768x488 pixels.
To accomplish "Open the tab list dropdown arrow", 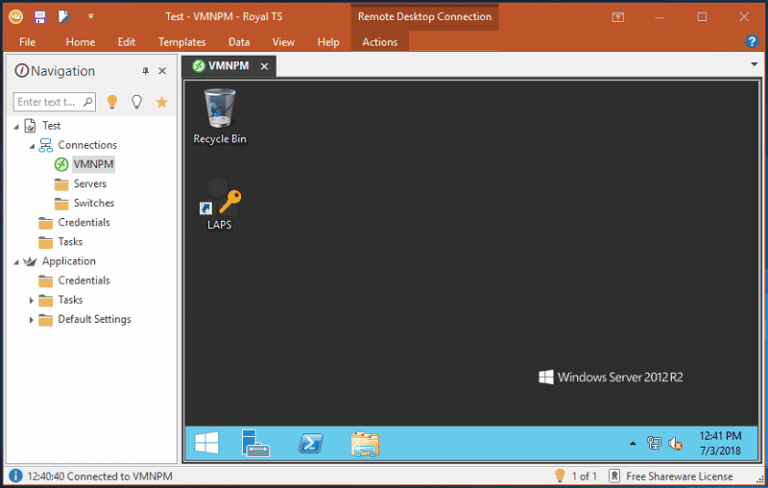I will 754,64.
